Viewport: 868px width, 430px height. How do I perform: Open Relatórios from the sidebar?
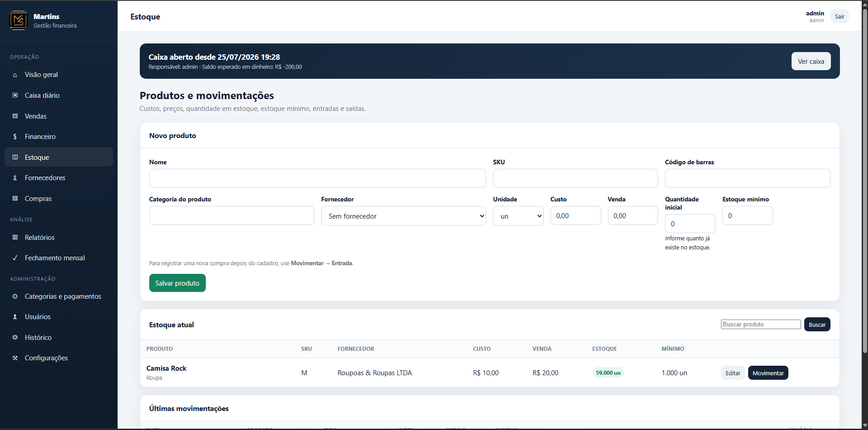coord(59,238)
